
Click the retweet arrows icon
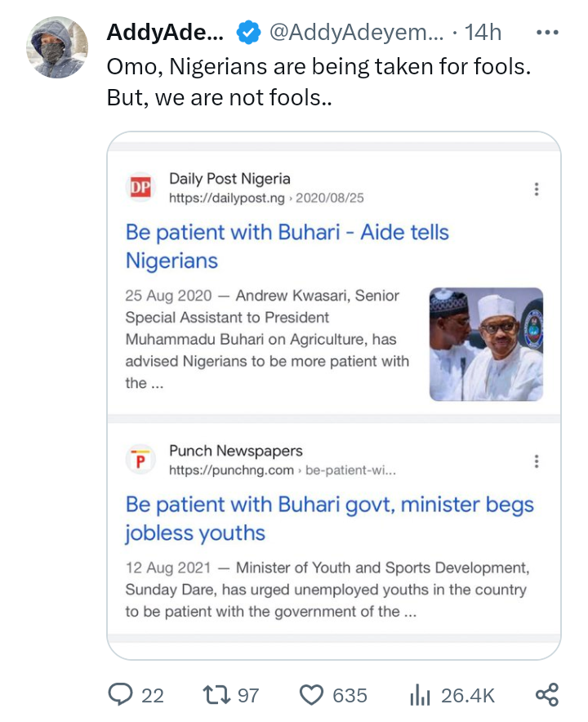coord(217,695)
